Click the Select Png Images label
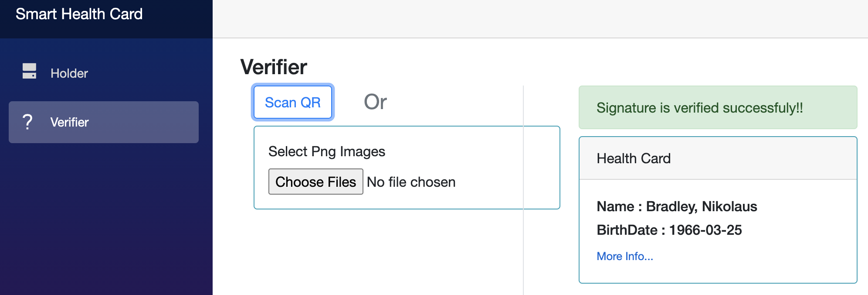 [327, 151]
